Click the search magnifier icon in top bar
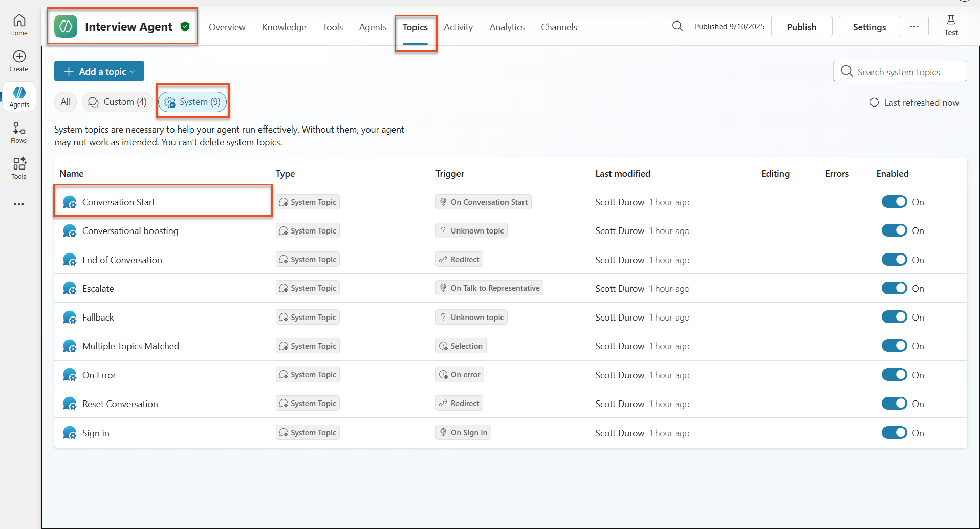Image resolution: width=980 pixels, height=529 pixels. [677, 26]
